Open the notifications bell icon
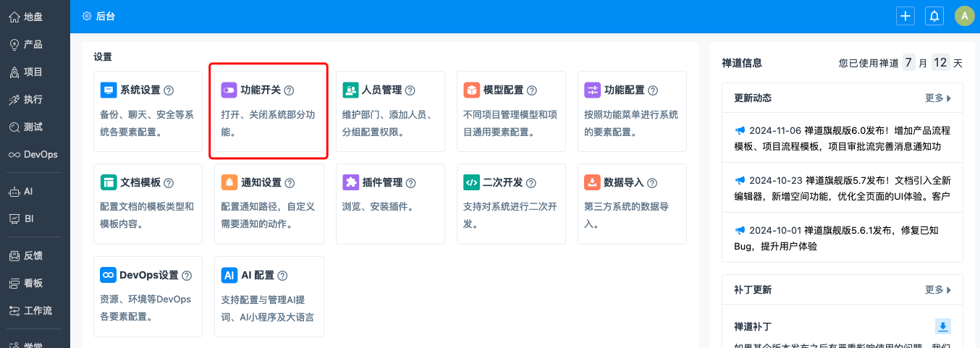The image size is (980, 348). 934,16
